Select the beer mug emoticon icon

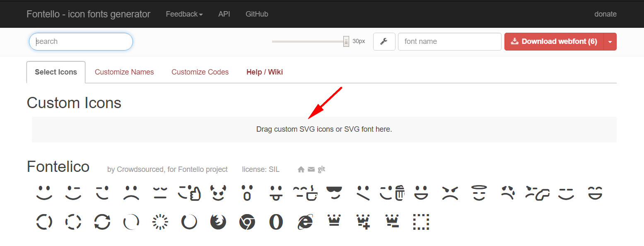(392, 193)
